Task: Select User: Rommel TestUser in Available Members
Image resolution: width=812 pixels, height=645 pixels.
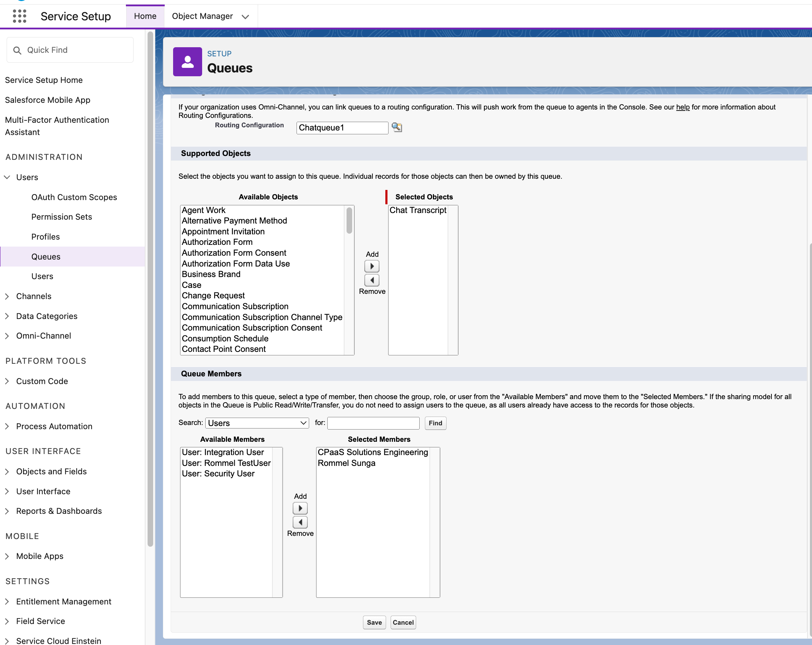Action: 226,463
